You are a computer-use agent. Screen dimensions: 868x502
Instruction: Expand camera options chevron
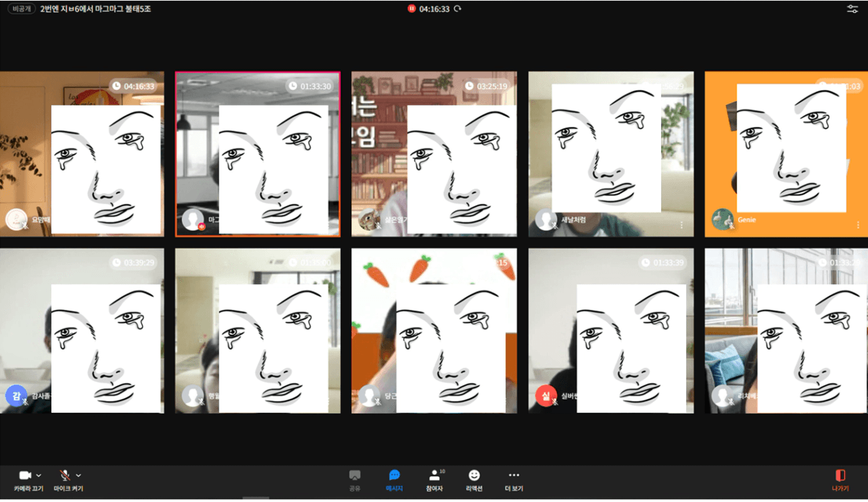pyautogui.click(x=39, y=476)
